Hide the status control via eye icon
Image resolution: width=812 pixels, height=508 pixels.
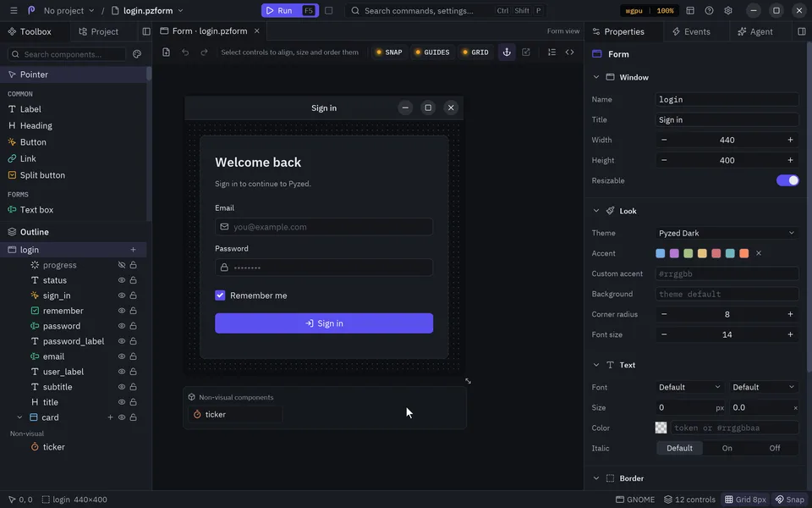click(x=122, y=280)
